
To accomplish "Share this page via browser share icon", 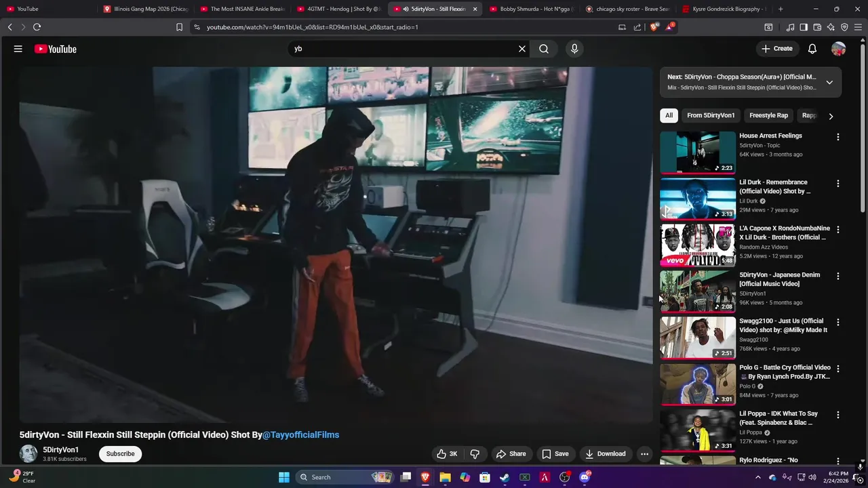I will click(637, 27).
